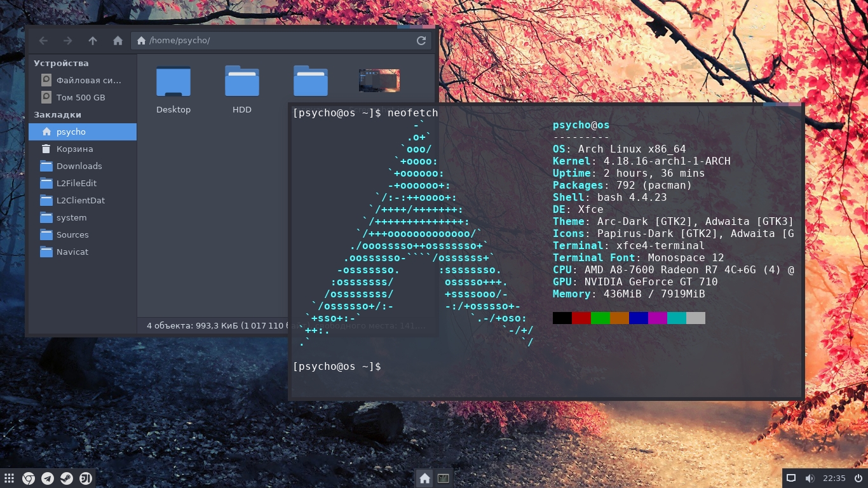Launch Chrome from the panel
Screen dimensions: 868x488
(29, 478)
